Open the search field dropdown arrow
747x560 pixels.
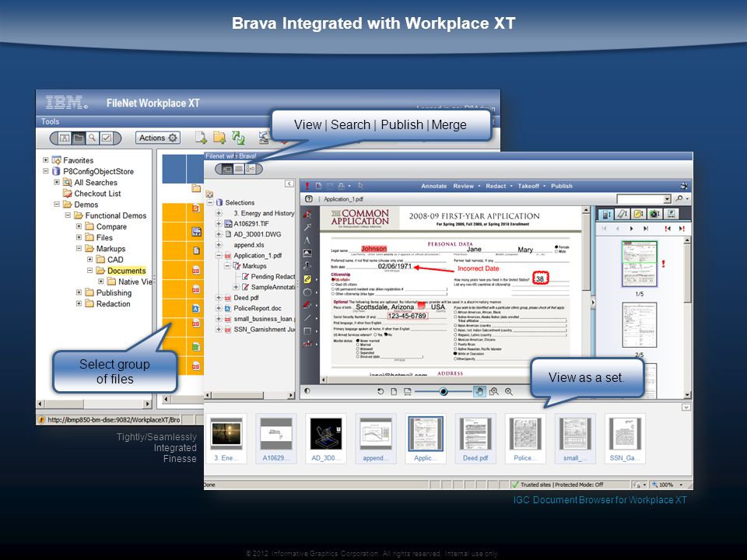point(668,199)
